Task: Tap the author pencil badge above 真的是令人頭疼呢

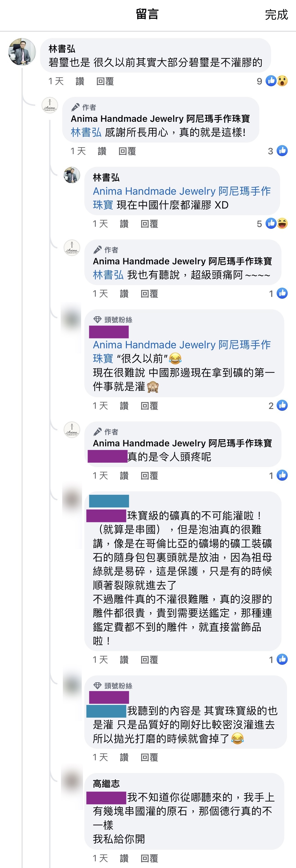Action: click(x=97, y=432)
